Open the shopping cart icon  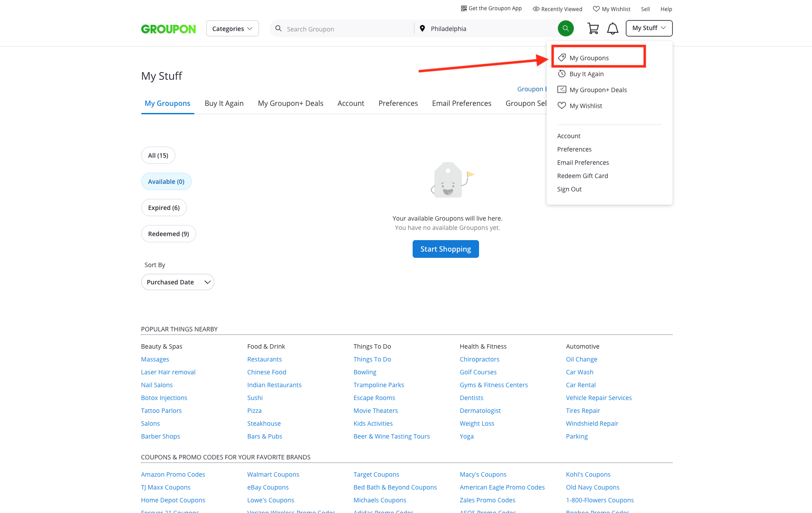pos(593,28)
